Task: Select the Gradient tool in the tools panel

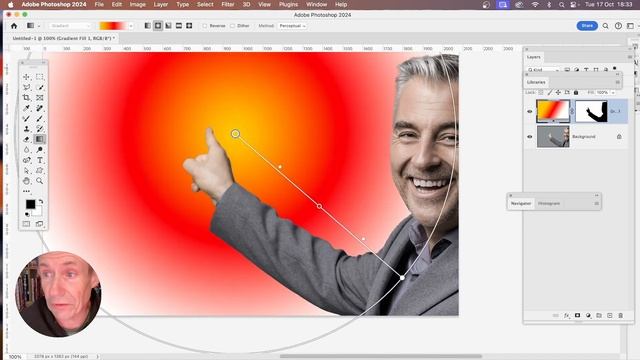Action: click(40, 139)
